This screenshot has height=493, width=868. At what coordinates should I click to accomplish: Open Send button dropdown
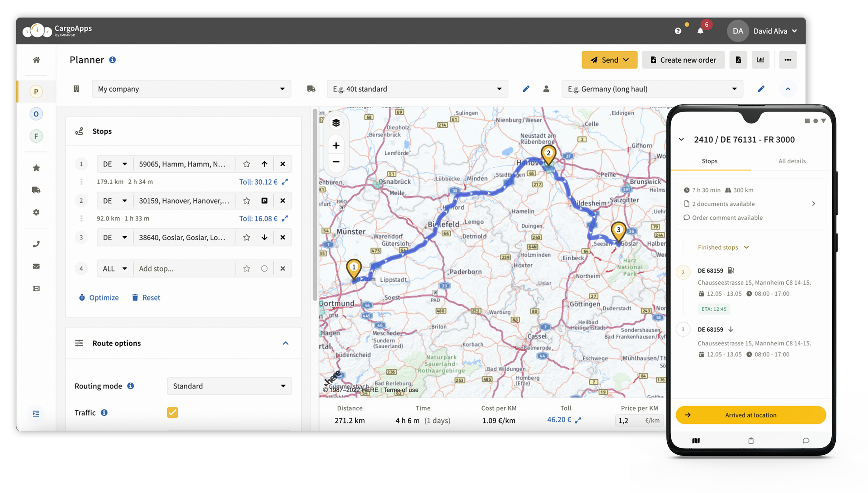click(x=610, y=60)
